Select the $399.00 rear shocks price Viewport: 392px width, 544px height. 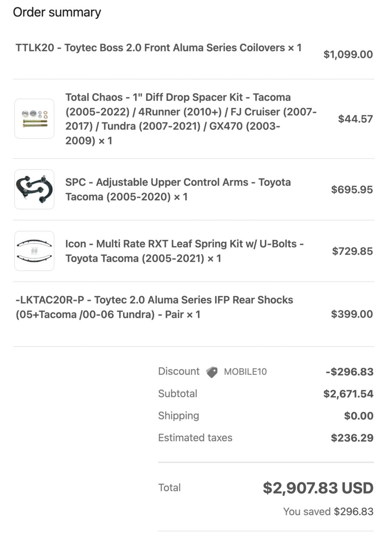pos(352,314)
